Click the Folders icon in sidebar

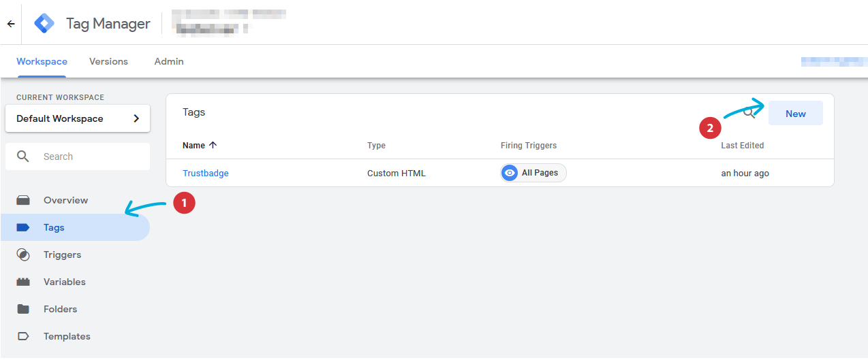pyautogui.click(x=23, y=309)
